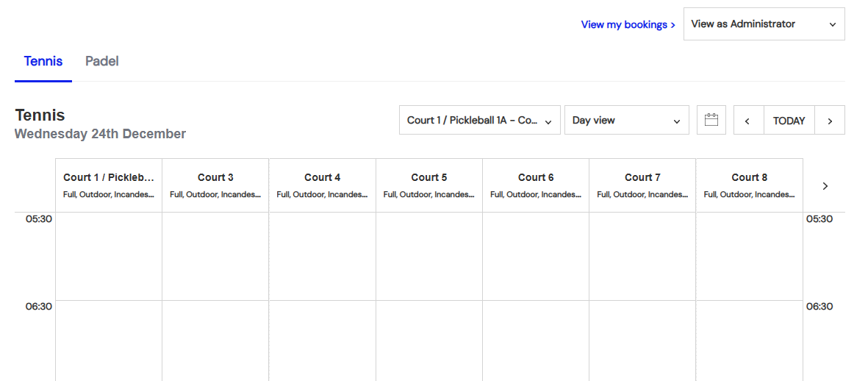Open the calendar date picker icon
The height and width of the screenshot is (381, 868).
(711, 120)
